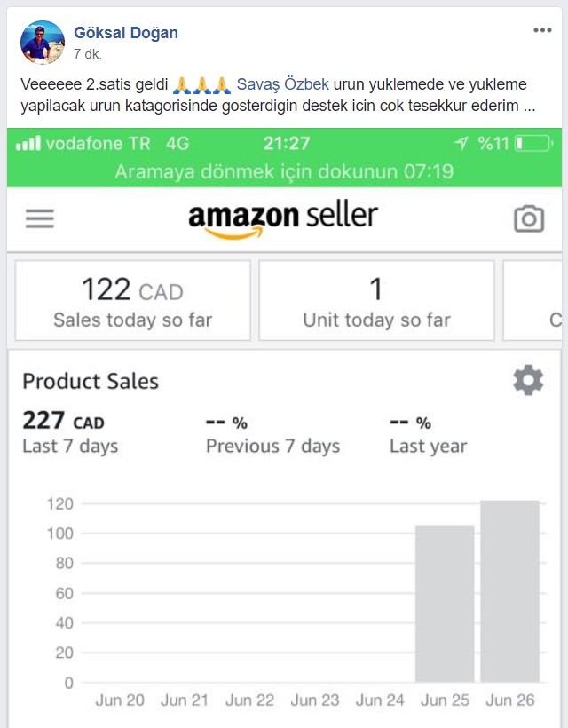Image resolution: width=568 pixels, height=728 pixels.
Task: Open Product Sales settings gear
Action: click(528, 380)
